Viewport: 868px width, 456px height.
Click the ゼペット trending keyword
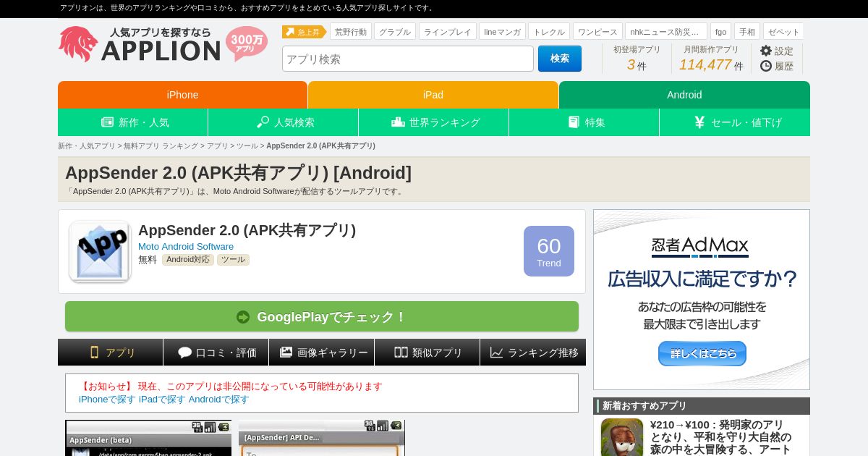coord(783,32)
